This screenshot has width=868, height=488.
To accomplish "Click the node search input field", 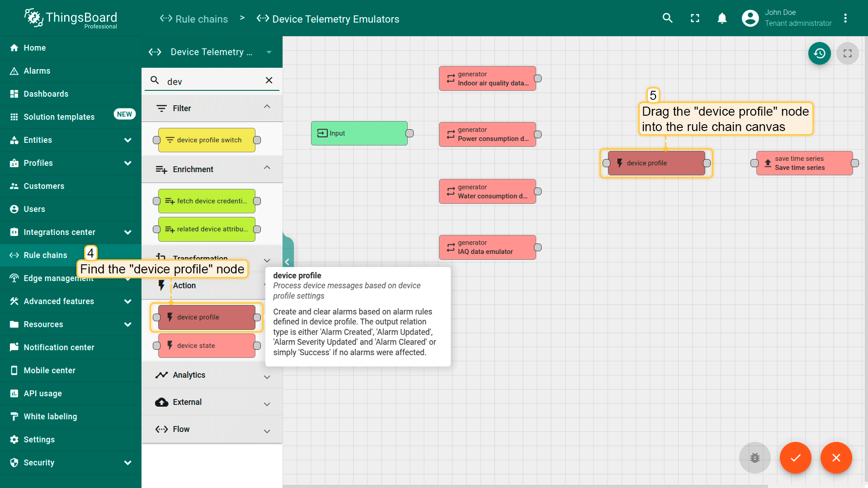I will coord(212,81).
